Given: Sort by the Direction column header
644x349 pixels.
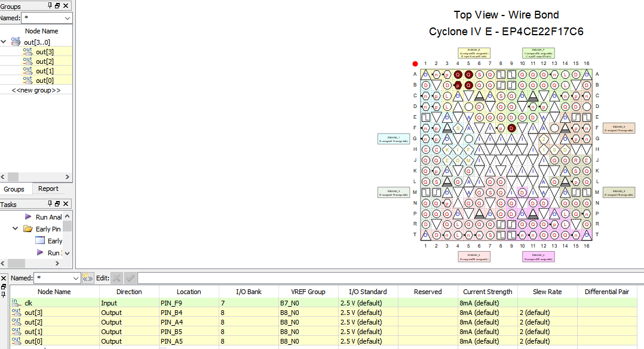Looking at the screenshot, I should (129, 292).
